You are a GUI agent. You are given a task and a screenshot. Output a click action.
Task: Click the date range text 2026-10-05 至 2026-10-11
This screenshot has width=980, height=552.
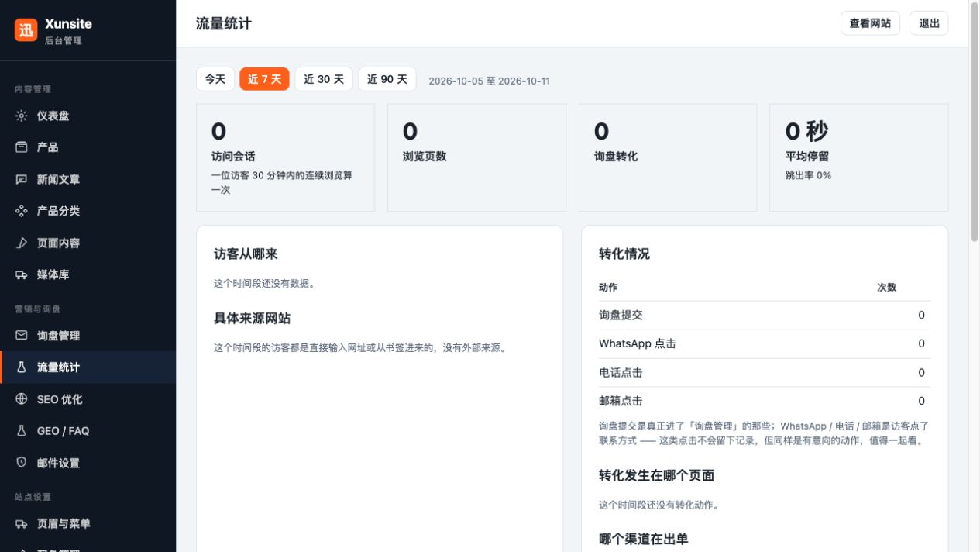click(x=489, y=81)
